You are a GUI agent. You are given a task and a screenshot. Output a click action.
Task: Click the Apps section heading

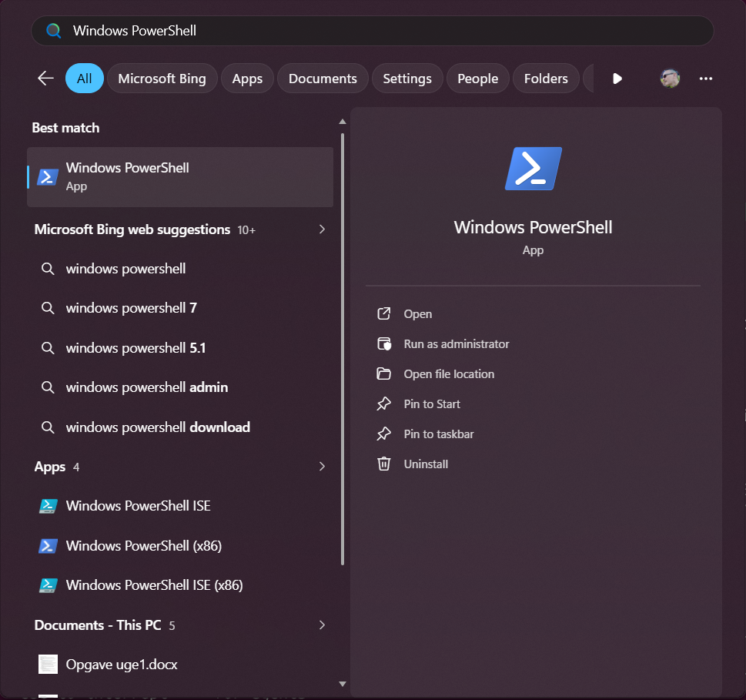[x=50, y=467]
